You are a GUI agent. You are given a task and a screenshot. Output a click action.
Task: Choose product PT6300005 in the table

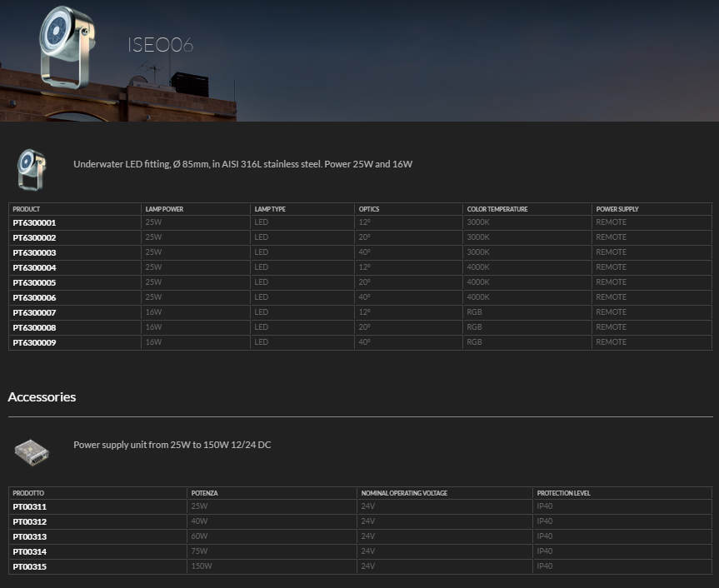coord(34,283)
